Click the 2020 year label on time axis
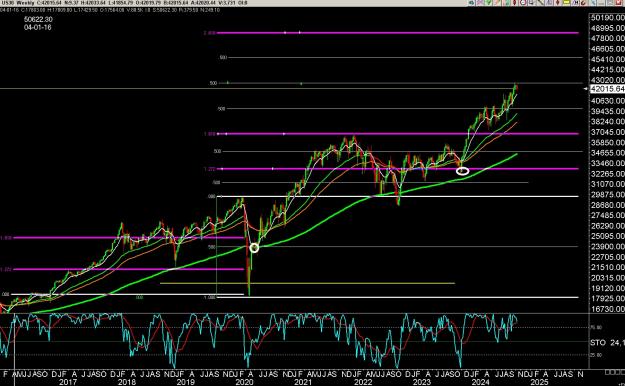Screen dimensions: 625x386 click(244, 382)
